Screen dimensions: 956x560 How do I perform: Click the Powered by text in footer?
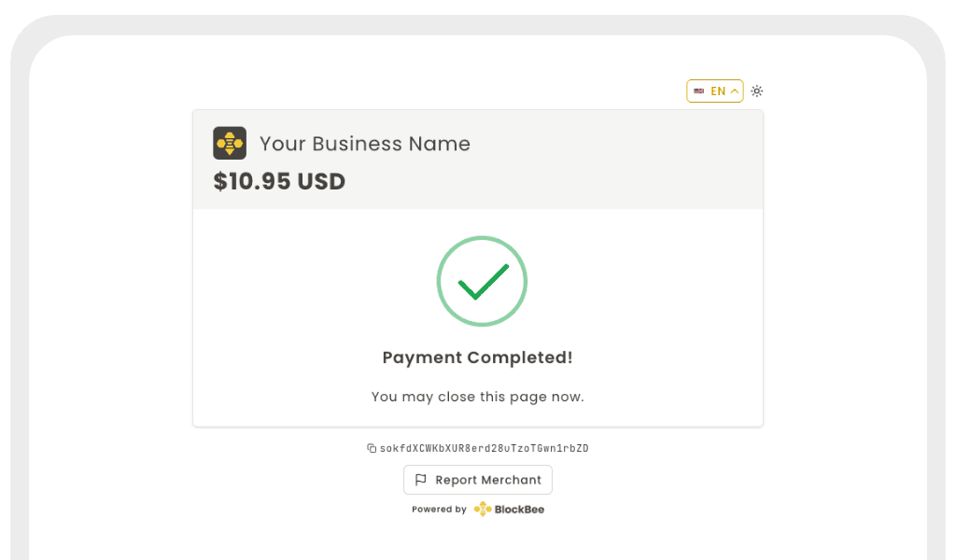click(438, 510)
